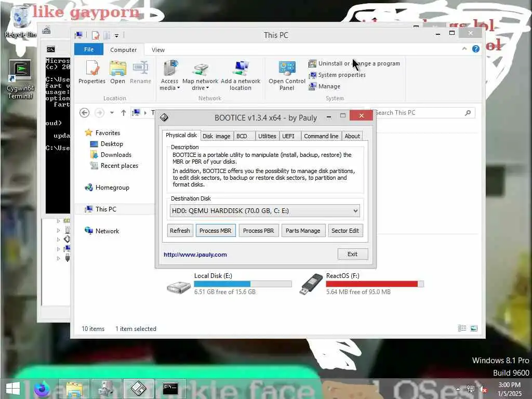Image resolution: width=532 pixels, height=399 pixels.
Task: Open the recent locations dropdown arrow
Action: click(112, 113)
